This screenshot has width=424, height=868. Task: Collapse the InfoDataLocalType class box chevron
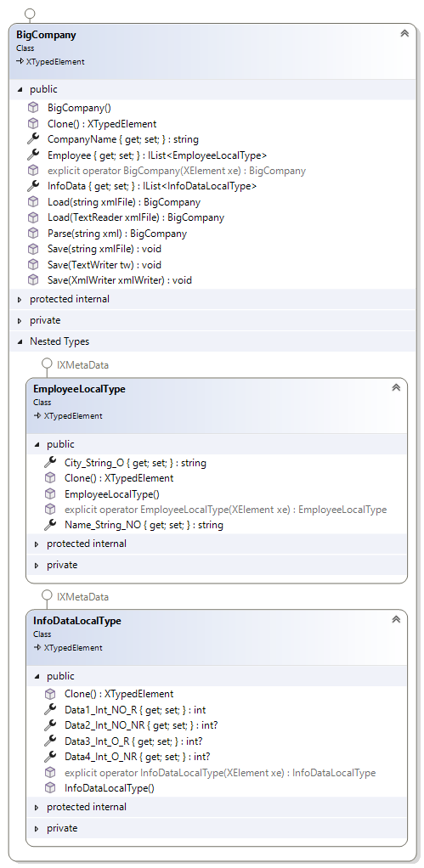coord(396,619)
